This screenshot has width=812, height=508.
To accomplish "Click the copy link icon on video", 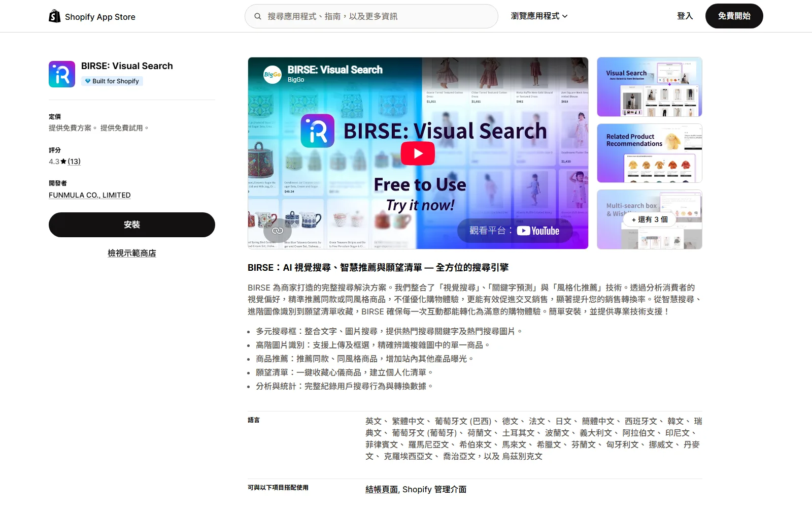I will (277, 231).
